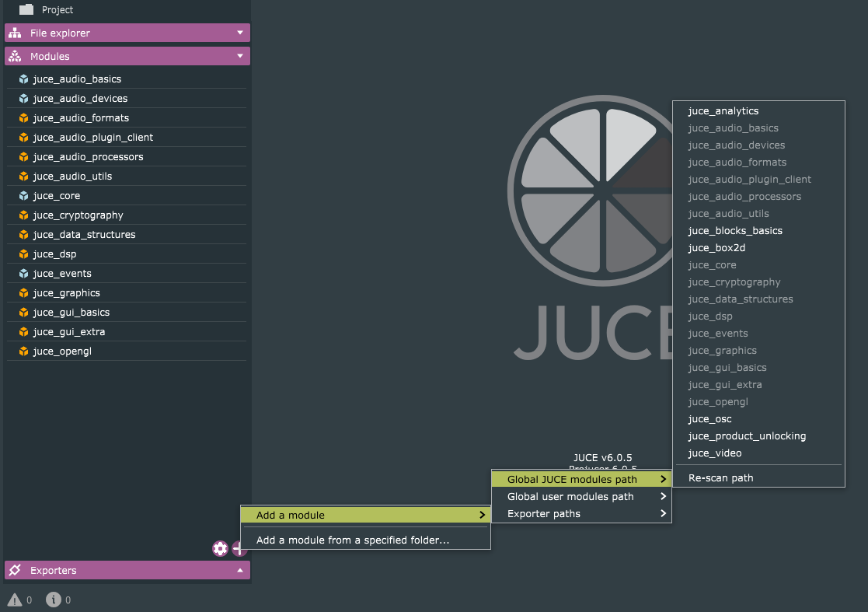Click the cube icon beside juce_audio_basics
This screenshot has width=868, height=612.
tap(23, 79)
